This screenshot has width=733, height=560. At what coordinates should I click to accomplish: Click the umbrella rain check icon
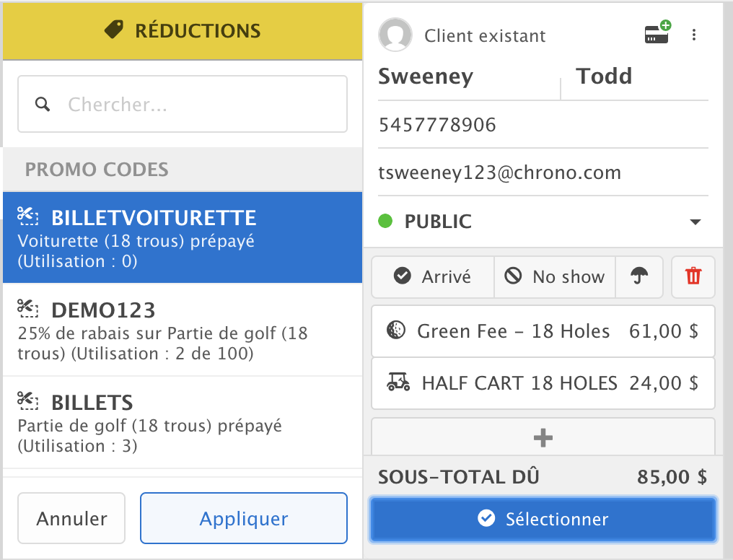pyautogui.click(x=639, y=276)
